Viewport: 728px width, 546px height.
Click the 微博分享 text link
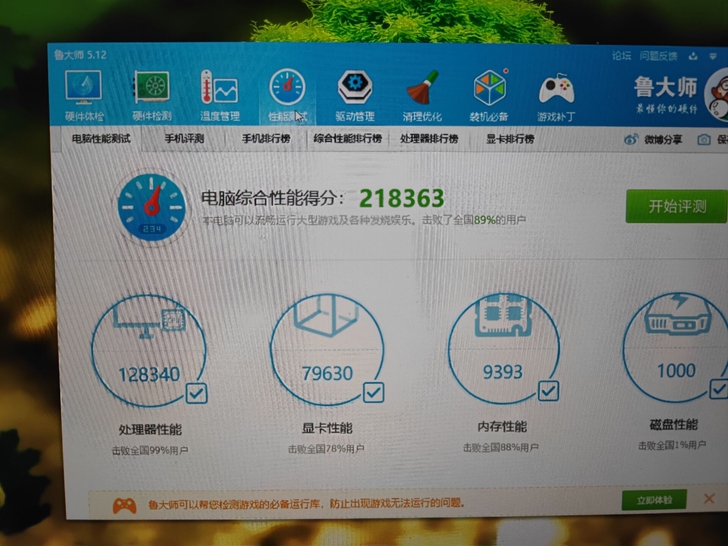663,139
